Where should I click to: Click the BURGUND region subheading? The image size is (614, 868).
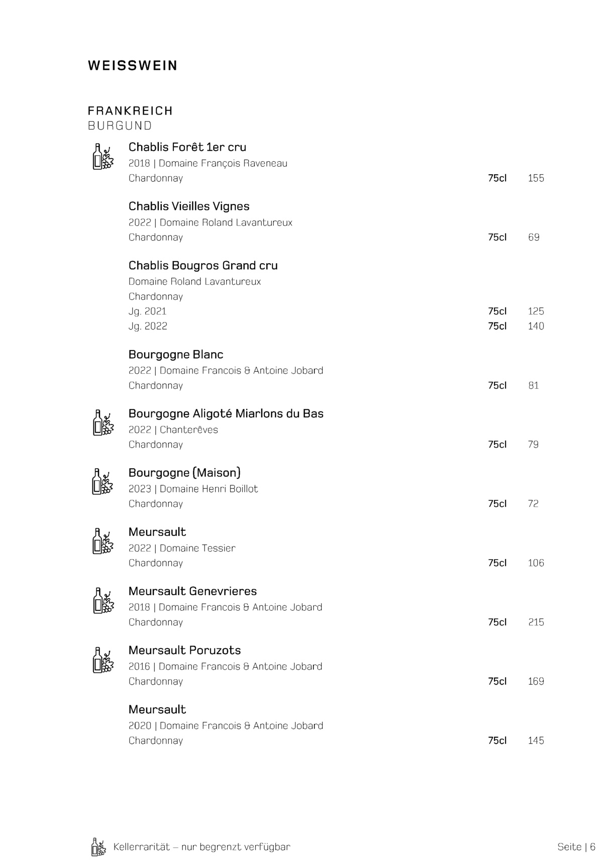coord(120,126)
